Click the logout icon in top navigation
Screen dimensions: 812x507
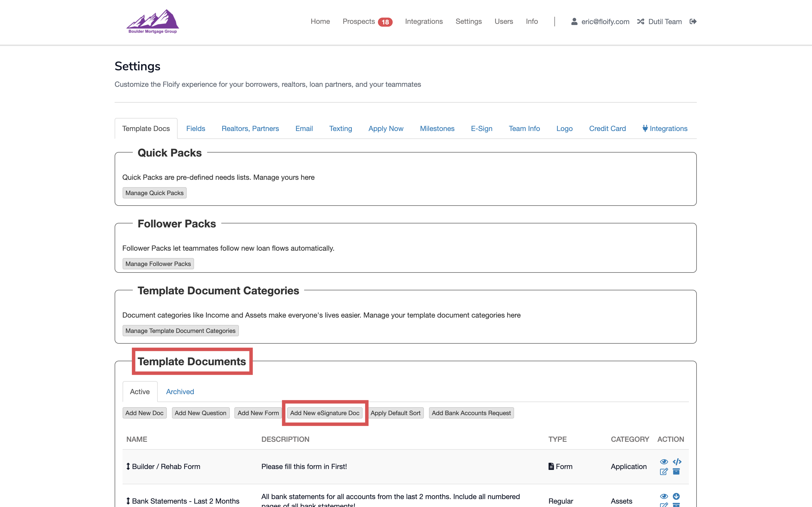pos(693,22)
